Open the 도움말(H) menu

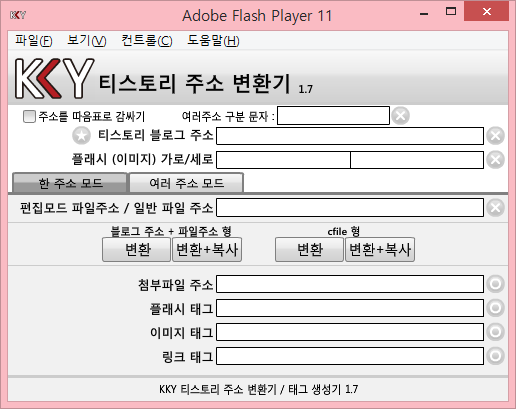pyautogui.click(x=213, y=41)
